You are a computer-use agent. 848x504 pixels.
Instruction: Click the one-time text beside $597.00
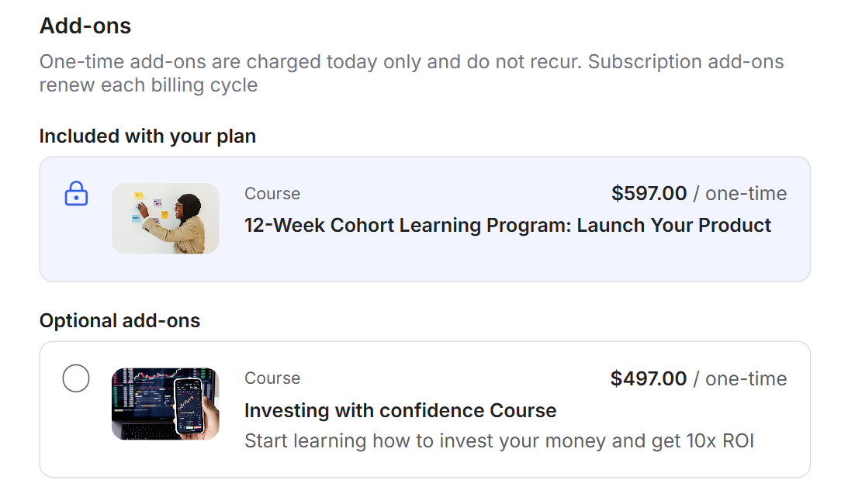click(746, 193)
